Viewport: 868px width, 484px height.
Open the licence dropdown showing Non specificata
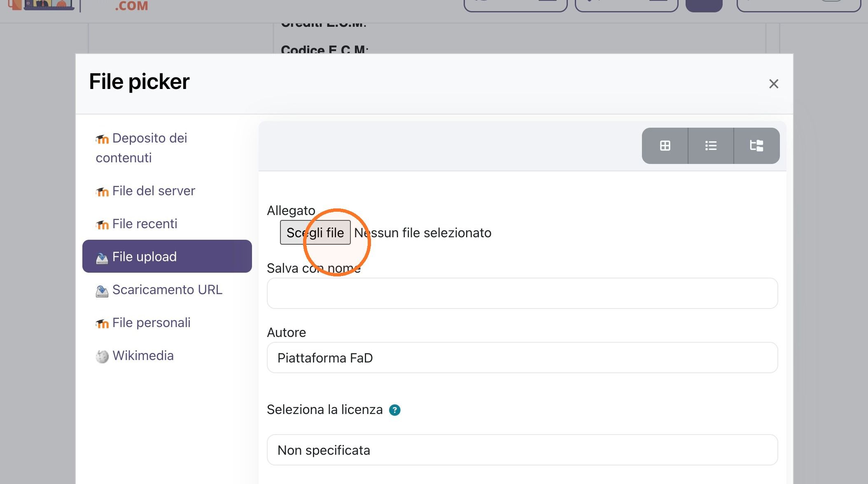(522, 450)
